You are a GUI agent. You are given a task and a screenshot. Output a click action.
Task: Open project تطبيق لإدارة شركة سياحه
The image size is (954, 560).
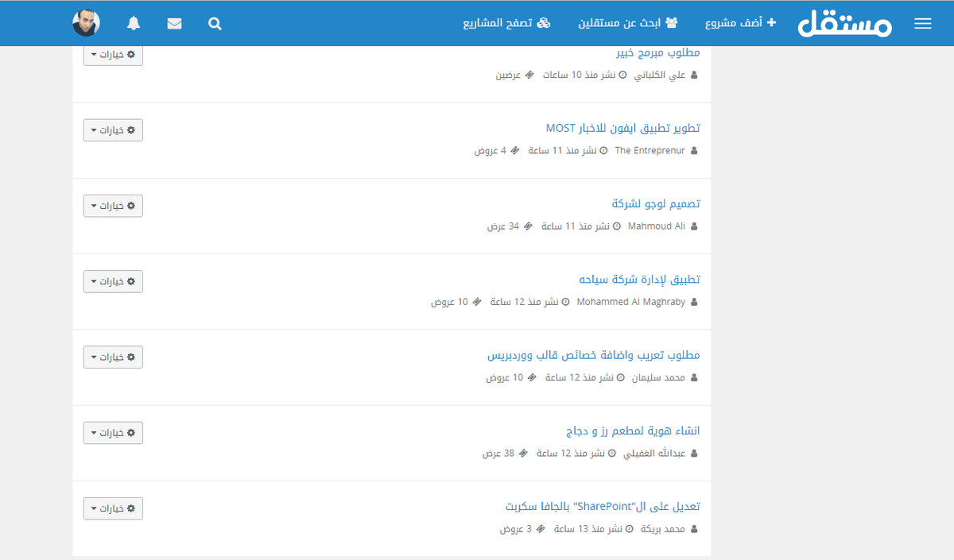[639, 280]
